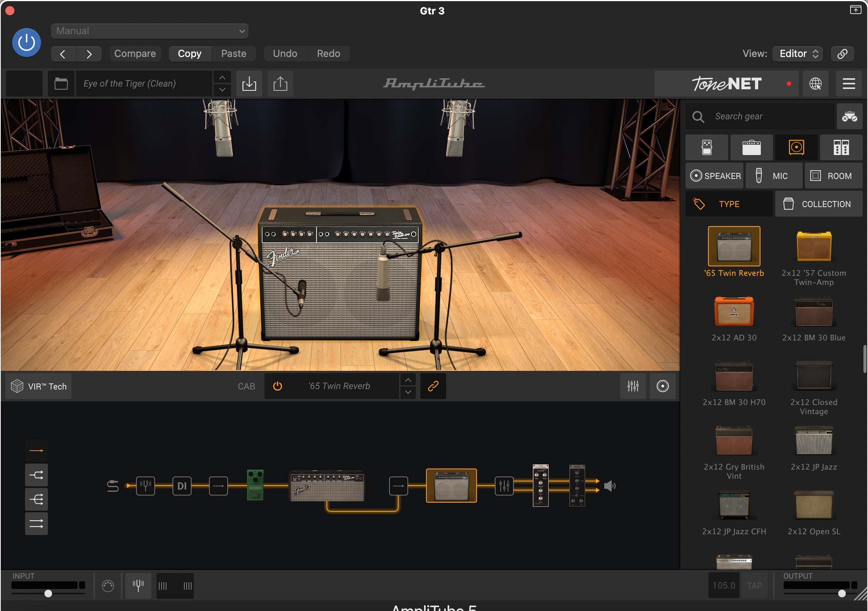Click the globe web icon
Image resolution: width=868 pixels, height=611 pixels.
[x=816, y=84]
